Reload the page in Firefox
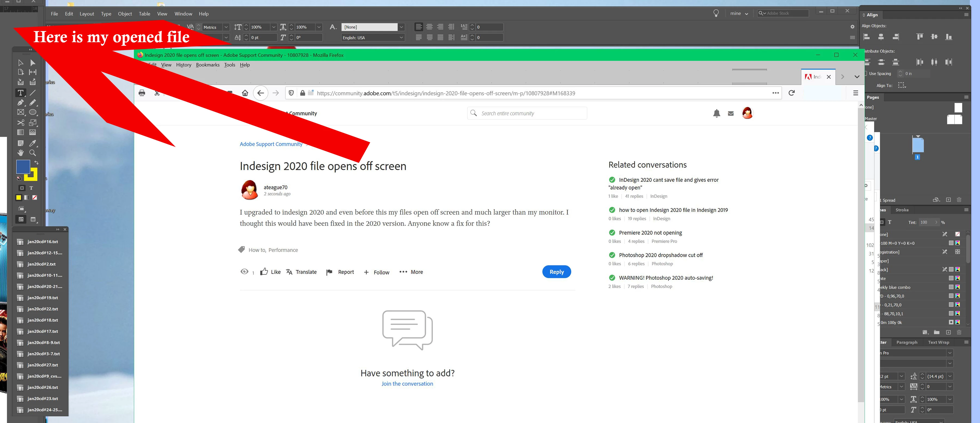980x423 pixels. [x=792, y=93]
